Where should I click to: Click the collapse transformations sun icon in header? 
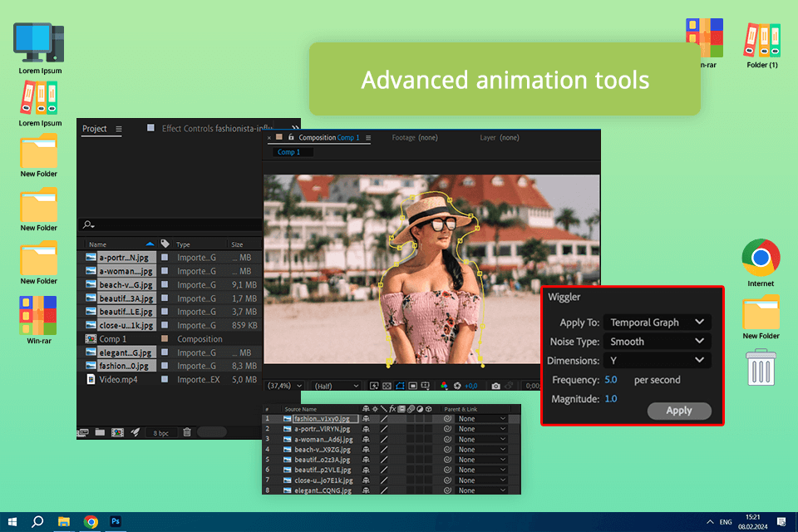click(x=375, y=409)
